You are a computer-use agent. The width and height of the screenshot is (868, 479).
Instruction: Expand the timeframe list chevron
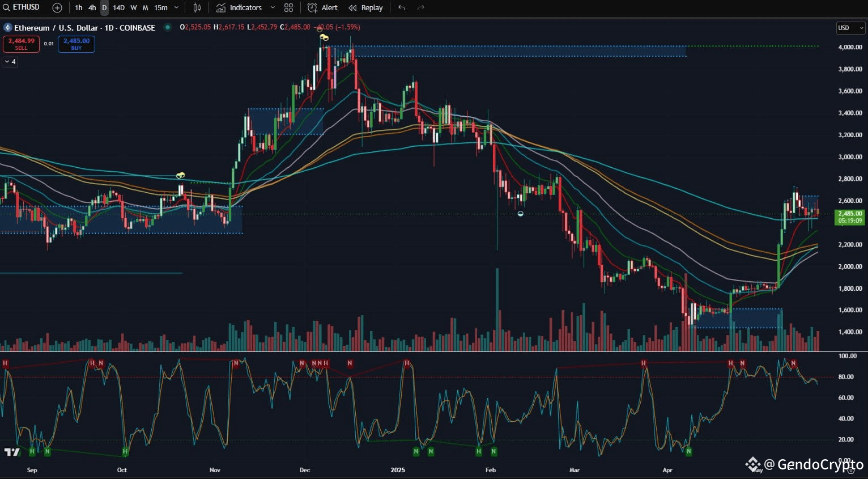pyautogui.click(x=176, y=8)
